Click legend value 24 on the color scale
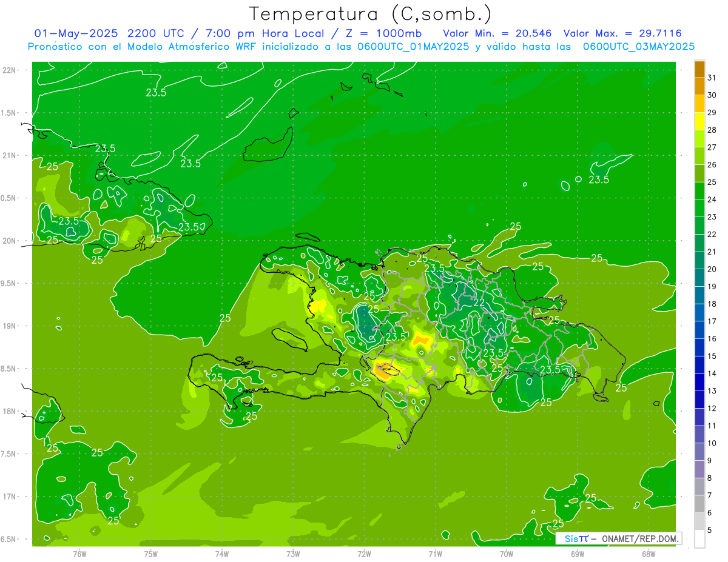Viewport: 728px width, 562px height. point(712,199)
